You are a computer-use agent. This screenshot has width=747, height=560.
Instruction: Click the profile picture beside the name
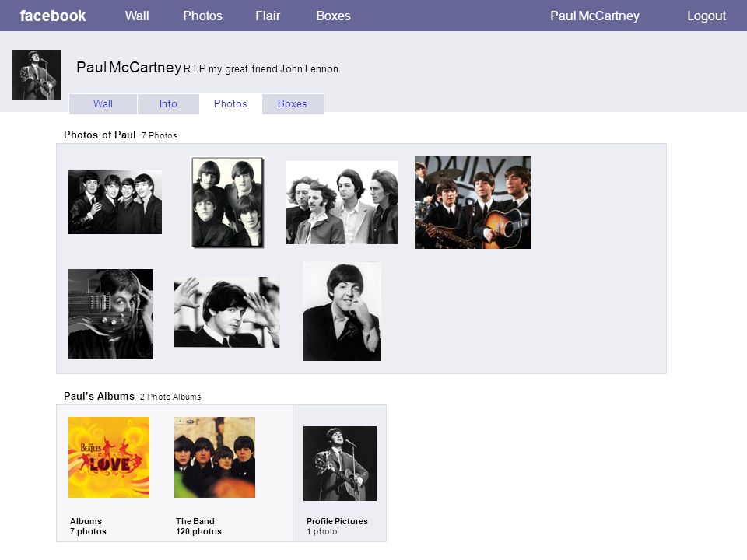[37, 75]
